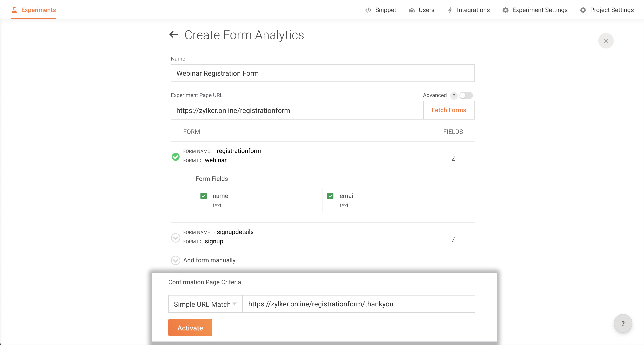644x345 pixels.
Task: Click the Experiment Settings gear icon
Action: click(x=506, y=10)
